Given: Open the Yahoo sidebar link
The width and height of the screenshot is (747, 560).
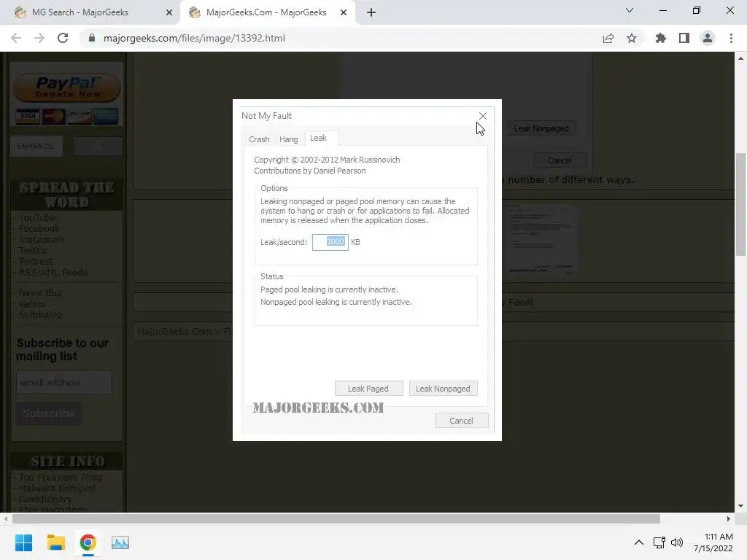Looking at the screenshot, I should click(x=32, y=304).
